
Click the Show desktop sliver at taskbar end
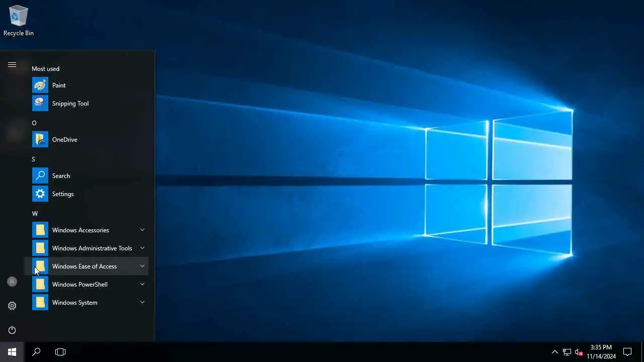coord(642,352)
